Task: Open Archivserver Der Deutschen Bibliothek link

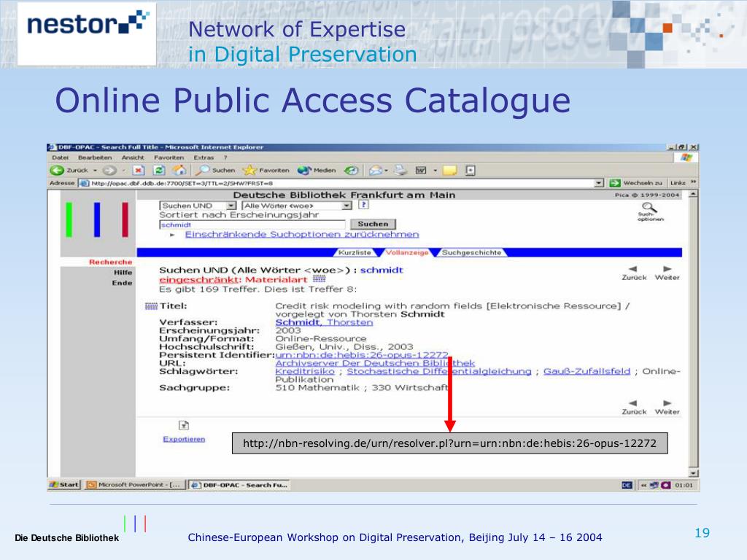Action: 375,363
